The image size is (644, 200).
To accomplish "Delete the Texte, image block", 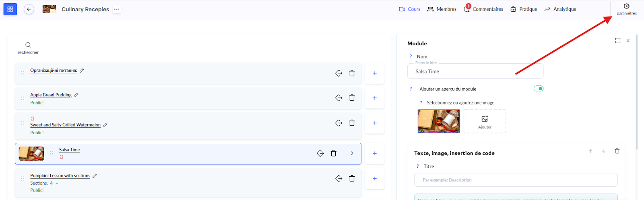I will pos(617,151).
